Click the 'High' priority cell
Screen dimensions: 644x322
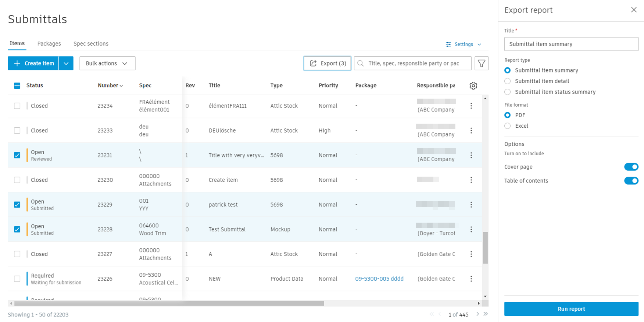point(325,131)
